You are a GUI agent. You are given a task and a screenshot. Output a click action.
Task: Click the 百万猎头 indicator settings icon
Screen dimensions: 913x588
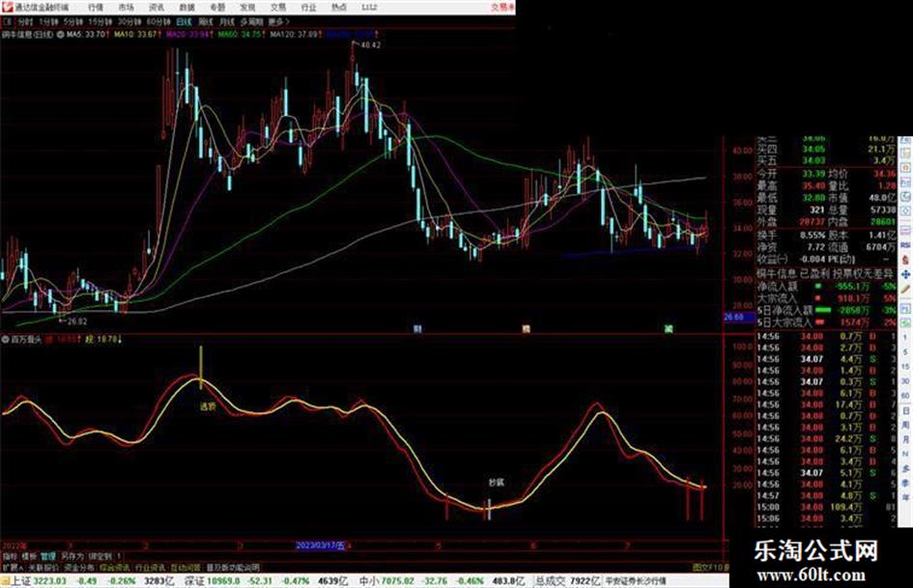point(5,339)
